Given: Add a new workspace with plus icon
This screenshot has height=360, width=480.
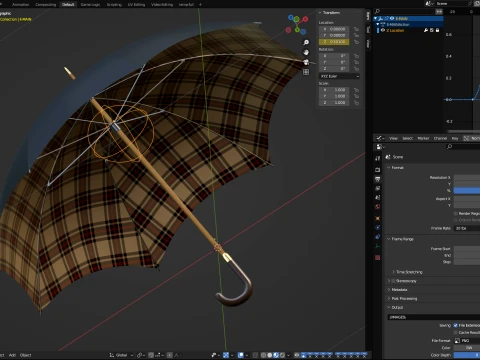Looking at the screenshot, I should point(200,5).
